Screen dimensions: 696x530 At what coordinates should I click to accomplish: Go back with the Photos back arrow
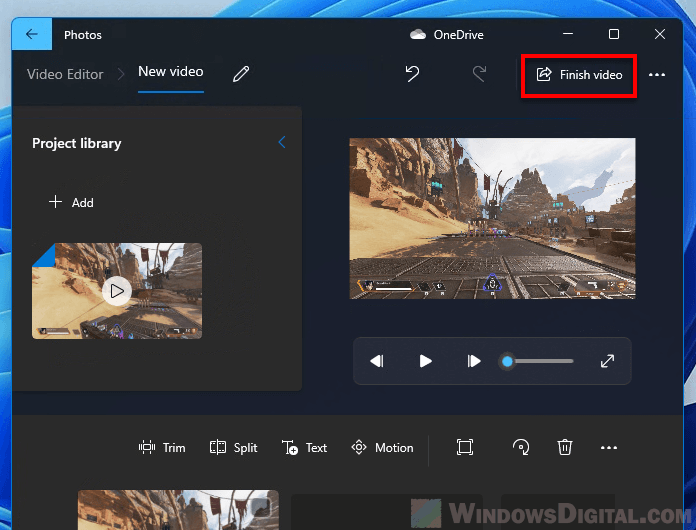(32, 34)
